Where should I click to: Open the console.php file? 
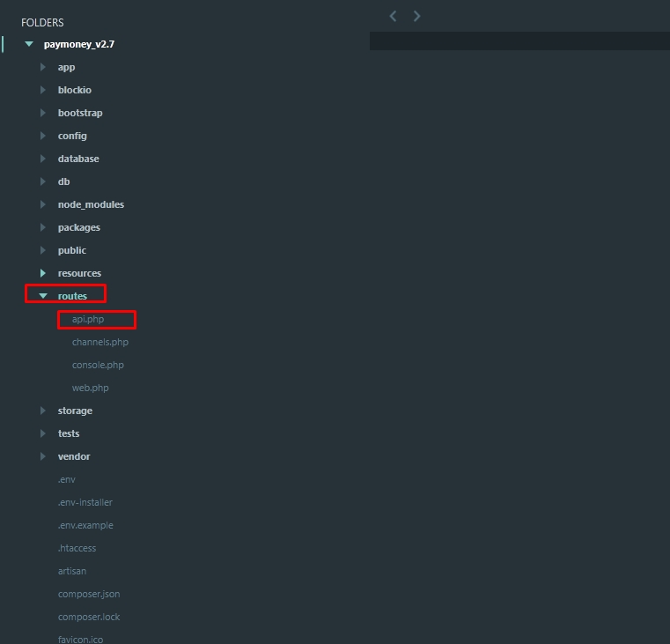98,365
